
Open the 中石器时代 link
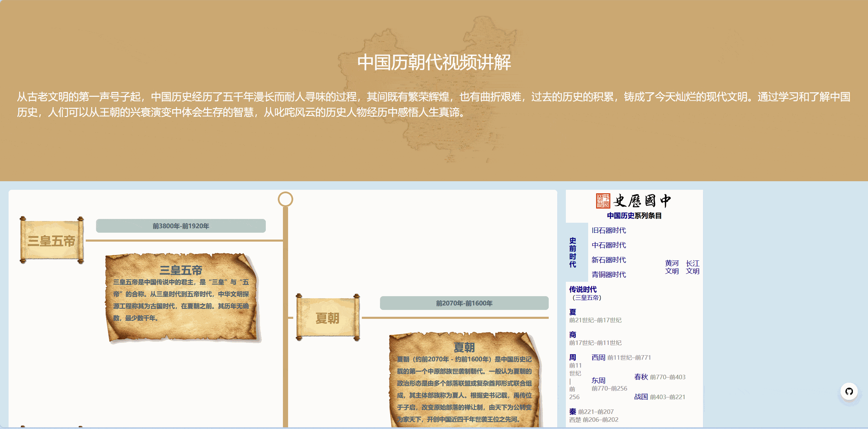point(609,245)
